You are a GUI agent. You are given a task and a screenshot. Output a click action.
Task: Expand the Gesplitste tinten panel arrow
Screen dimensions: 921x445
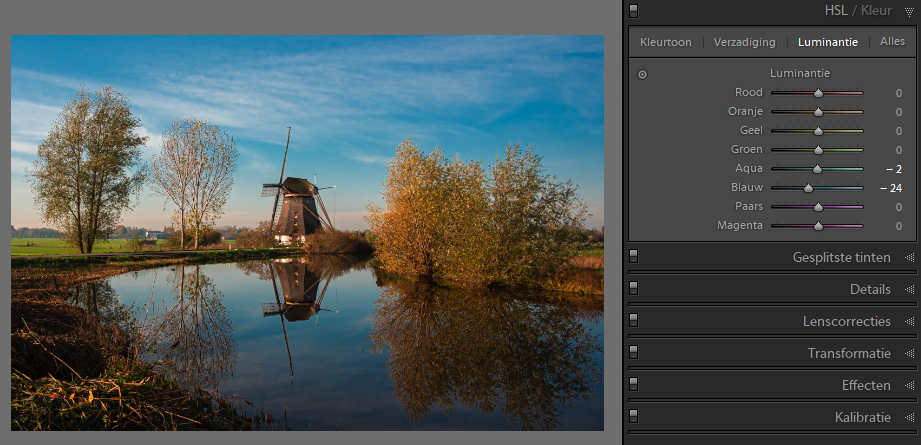point(909,257)
